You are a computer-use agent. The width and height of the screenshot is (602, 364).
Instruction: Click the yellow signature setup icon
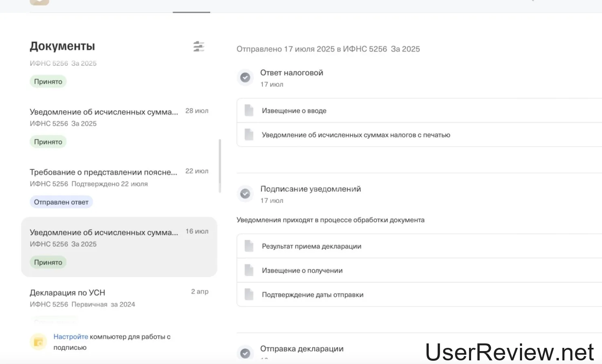[x=38, y=342]
